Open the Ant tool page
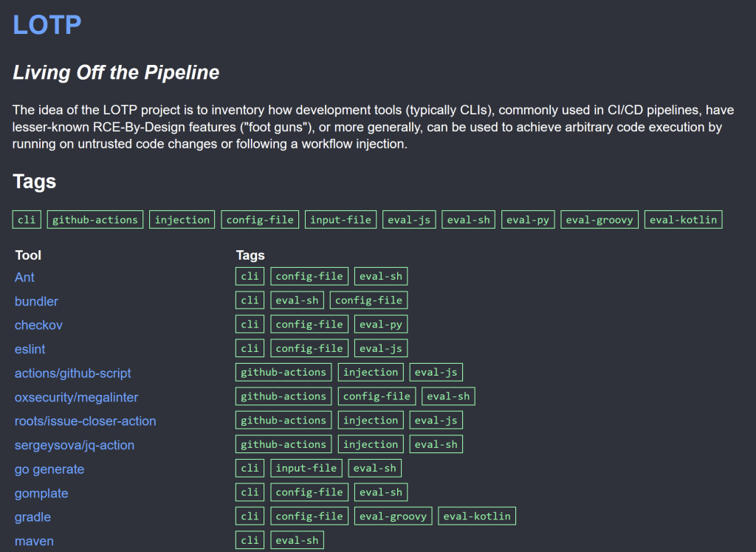756x552 pixels. click(24, 277)
